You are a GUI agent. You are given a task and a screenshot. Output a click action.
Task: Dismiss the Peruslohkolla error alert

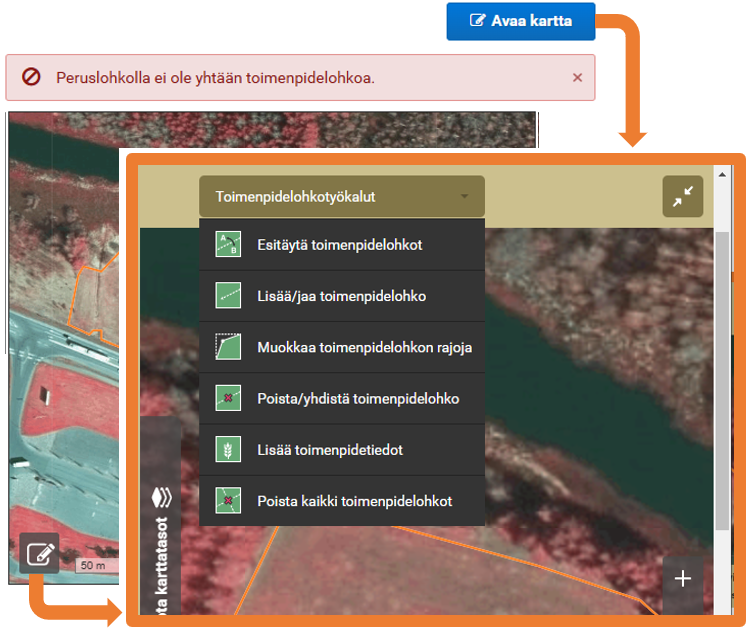point(577,77)
